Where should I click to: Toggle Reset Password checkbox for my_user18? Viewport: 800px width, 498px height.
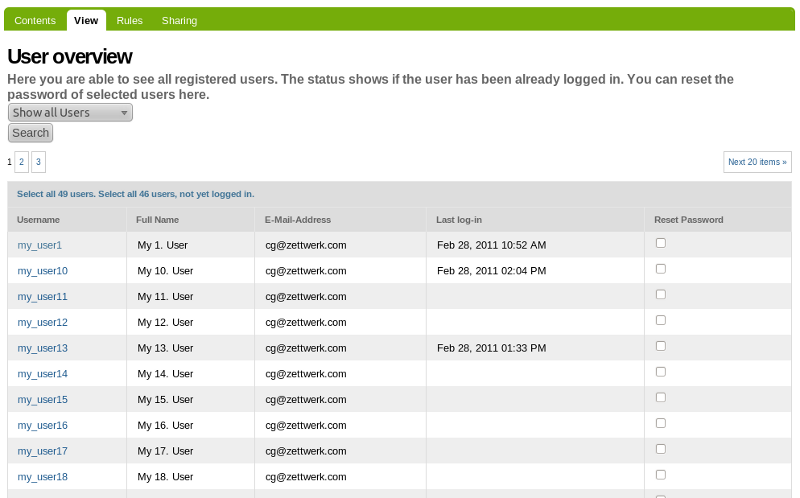point(661,475)
